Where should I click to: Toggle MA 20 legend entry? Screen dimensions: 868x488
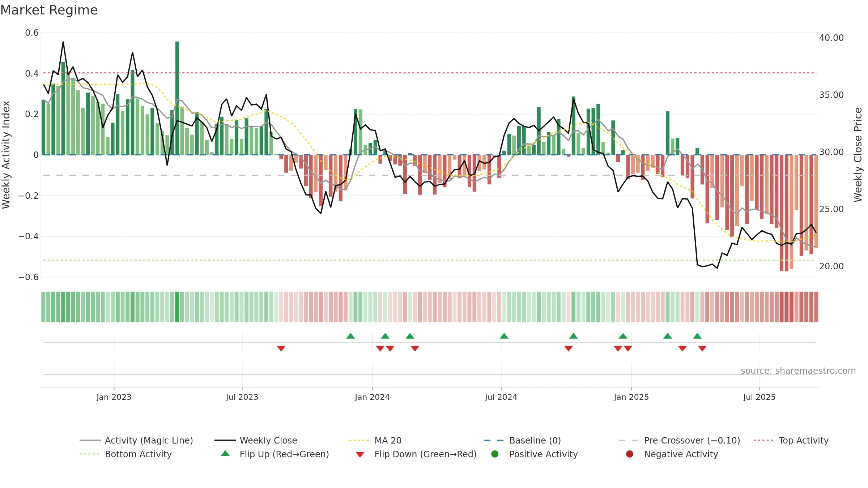tap(375, 440)
